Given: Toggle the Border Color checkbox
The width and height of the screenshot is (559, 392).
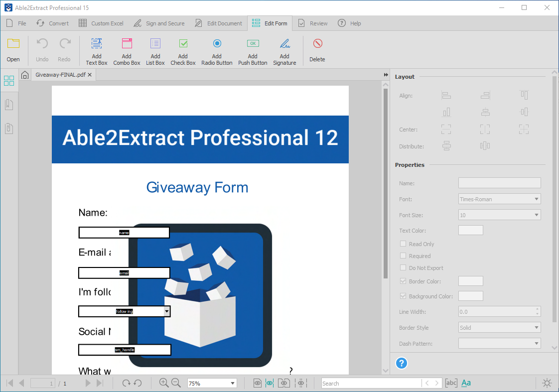Looking at the screenshot, I should (403, 281).
